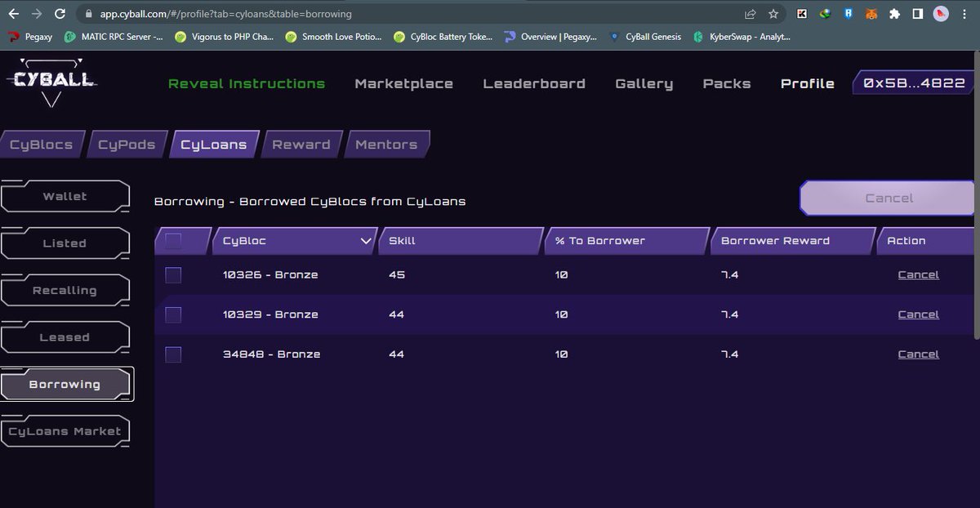This screenshot has width=980, height=508.
Task: Click the '10326 - Bronze' CyBloc cell
Action: [x=270, y=275]
